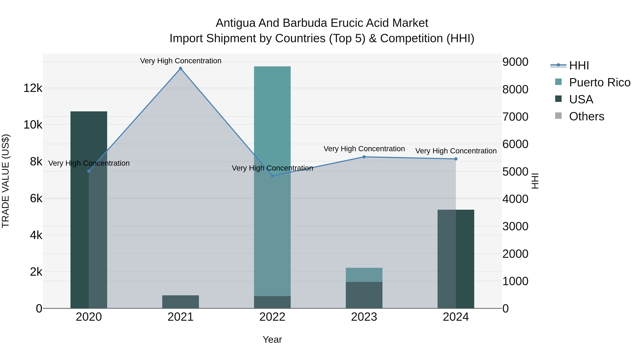The width and height of the screenshot is (644, 362).
Task: Click the 2021 HHI peak data point
Action: [x=180, y=68]
